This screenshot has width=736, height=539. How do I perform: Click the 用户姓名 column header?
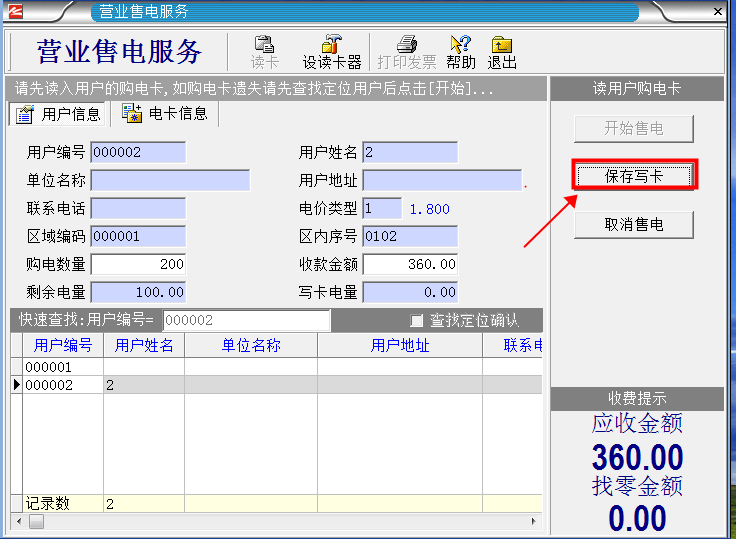click(x=144, y=345)
